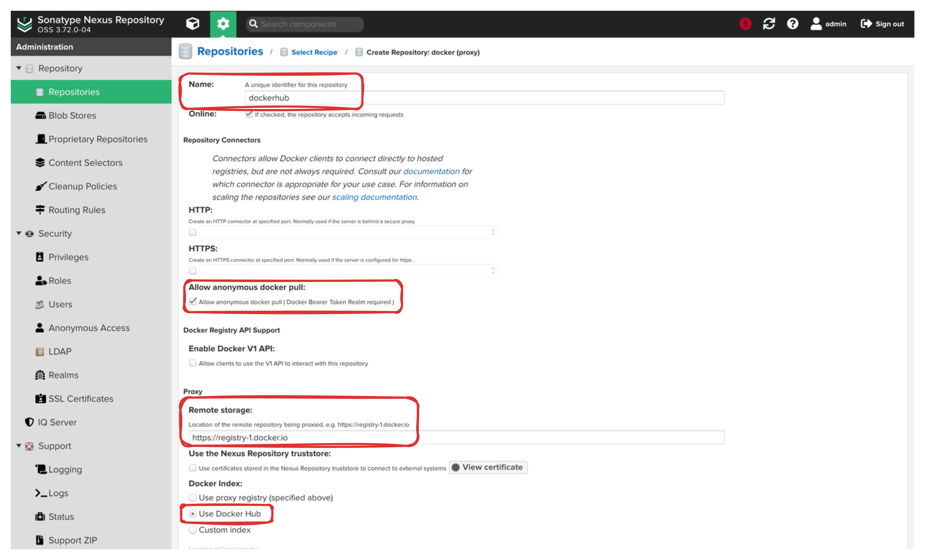
Task: Click the View certificate button
Action: tap(488, 468)
